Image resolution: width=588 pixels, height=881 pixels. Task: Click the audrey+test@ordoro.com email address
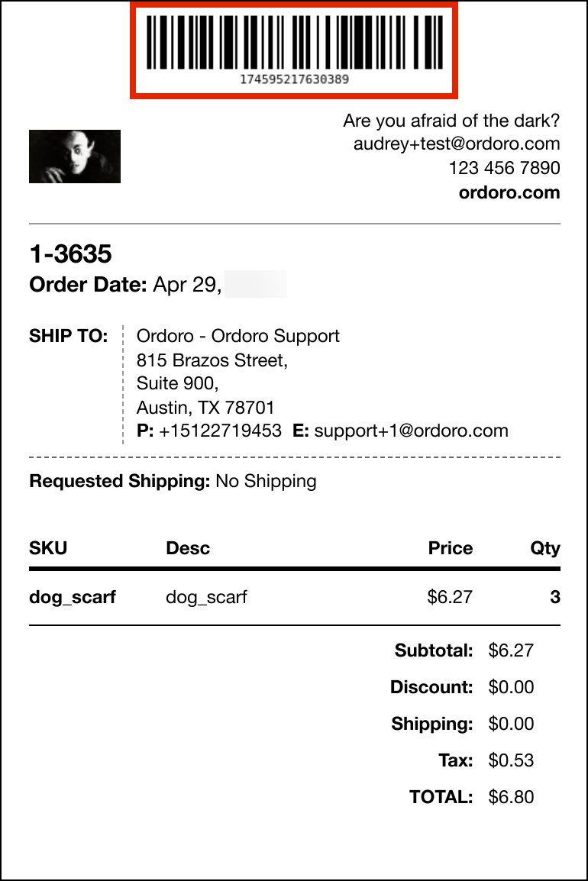(457, 144)
